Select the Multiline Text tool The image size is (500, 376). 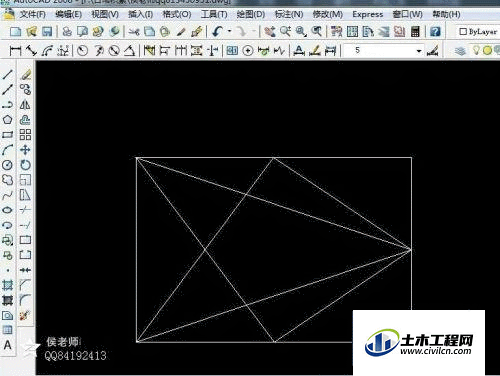7,345
